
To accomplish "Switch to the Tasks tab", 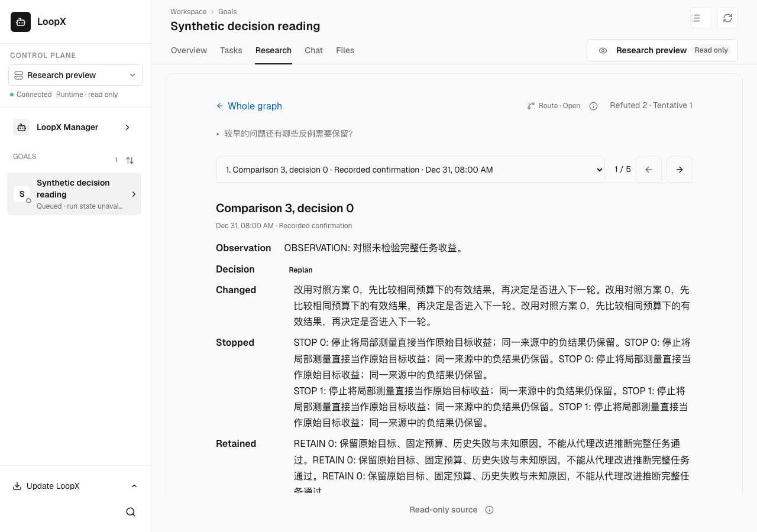I will tap(231, 50).
